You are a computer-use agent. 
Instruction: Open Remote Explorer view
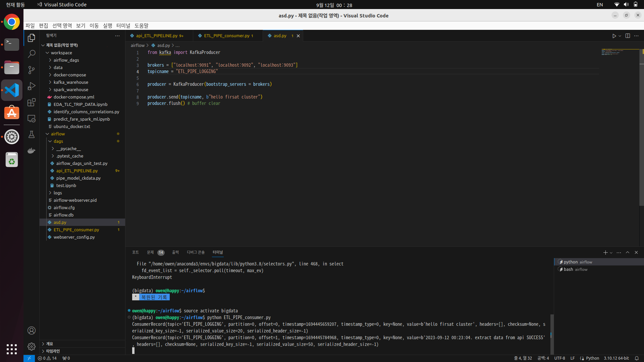pos(32,118)
